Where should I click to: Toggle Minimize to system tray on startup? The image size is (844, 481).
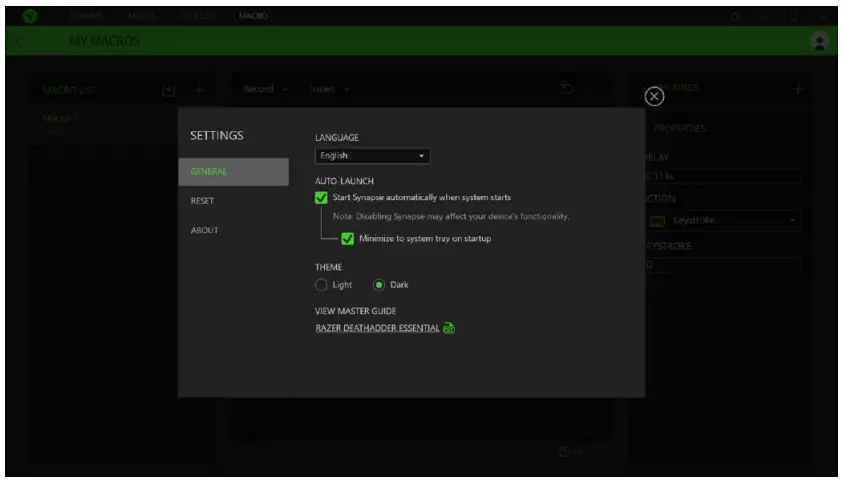click(347, 238)
